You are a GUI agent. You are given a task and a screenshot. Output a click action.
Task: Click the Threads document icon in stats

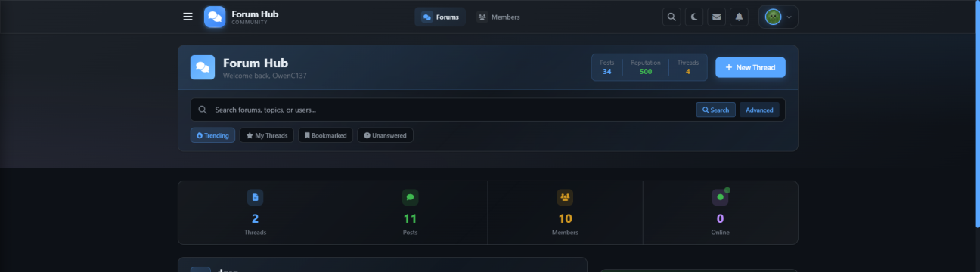point(255,197)
